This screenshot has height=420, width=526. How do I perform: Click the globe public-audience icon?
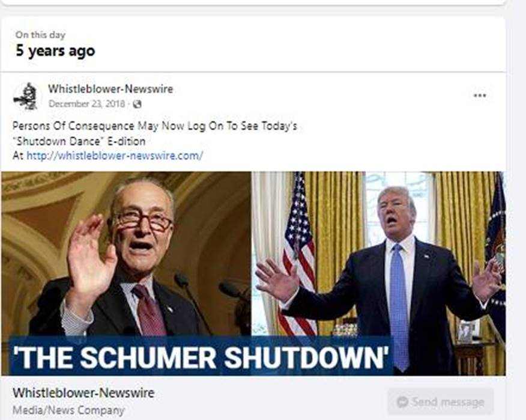[137, 104]
